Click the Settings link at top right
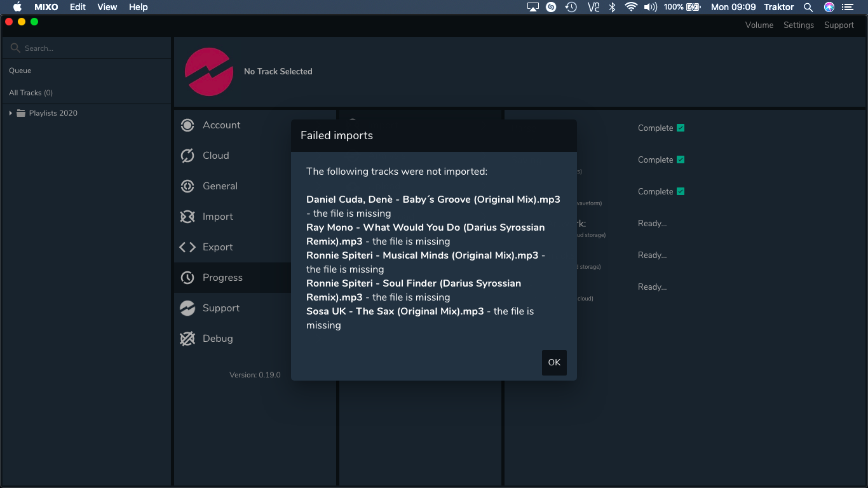The image size is (868, 488). point(798,25)
